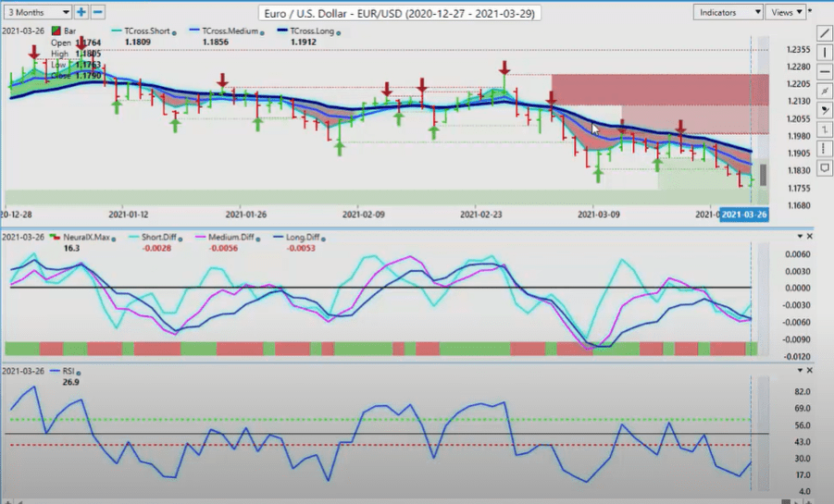Screen dimensions: 834x504
Task: Open TCross.Short indicator settings dot
Action: 174,32
